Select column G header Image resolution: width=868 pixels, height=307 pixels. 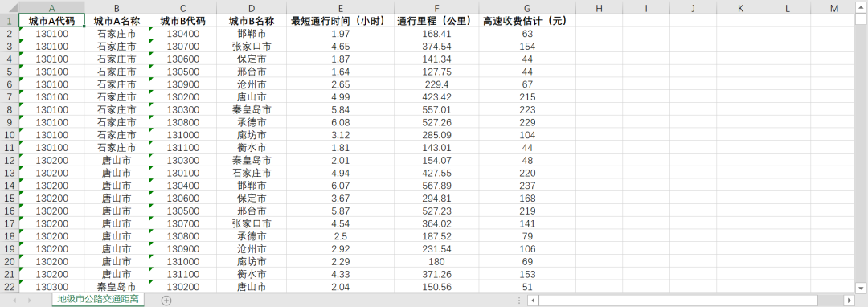point(527,8)
